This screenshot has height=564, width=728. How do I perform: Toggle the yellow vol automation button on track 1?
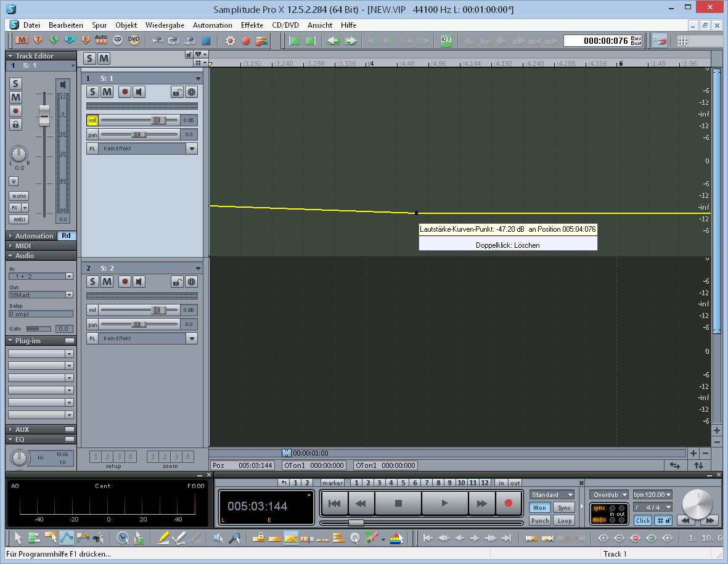92,120
